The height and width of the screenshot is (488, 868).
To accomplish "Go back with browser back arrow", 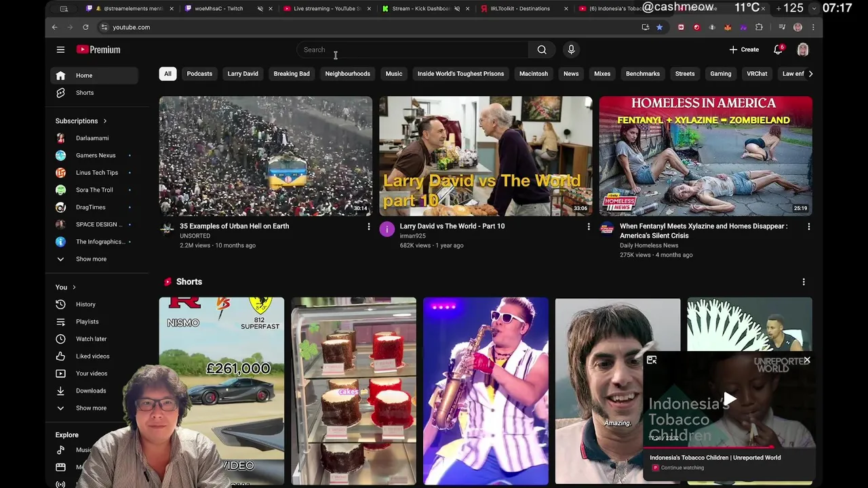I will pyautogui.click(x=55, y=27).
